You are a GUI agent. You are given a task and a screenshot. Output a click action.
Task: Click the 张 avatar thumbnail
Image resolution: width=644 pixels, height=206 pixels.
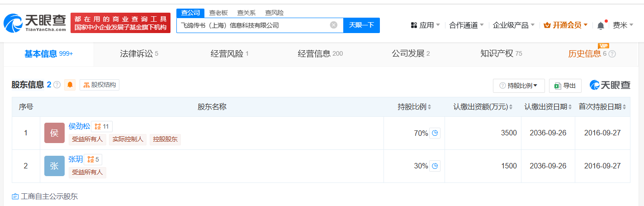point(54,166)
